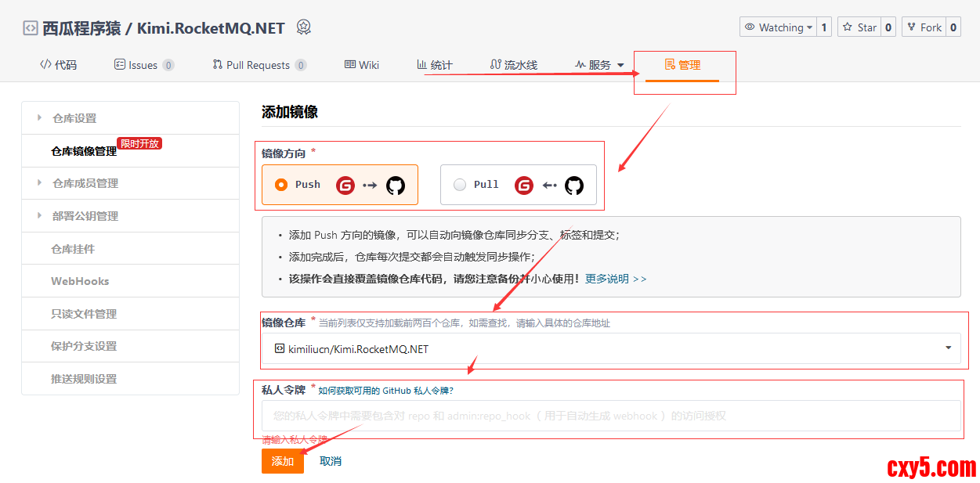This screenshot has width=980, height=483.
Task: Open the 更多说明 link
Action: (x=616, y=279)
